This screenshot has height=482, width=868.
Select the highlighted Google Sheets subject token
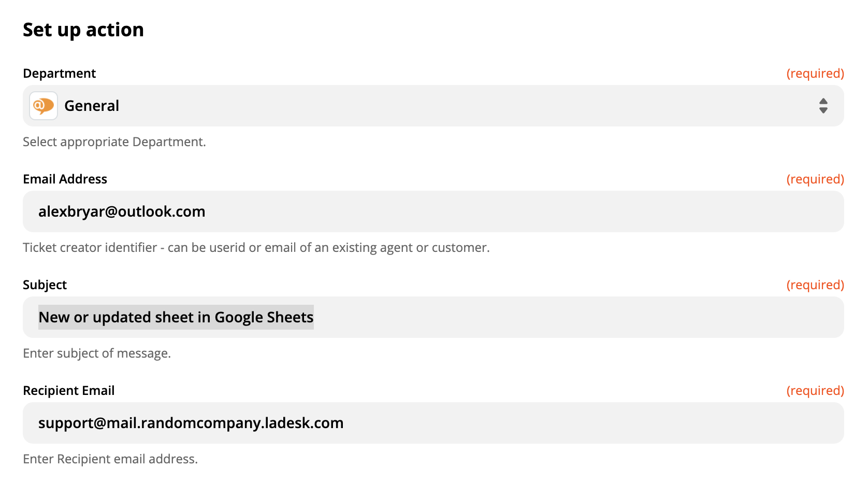pos(176,317)
